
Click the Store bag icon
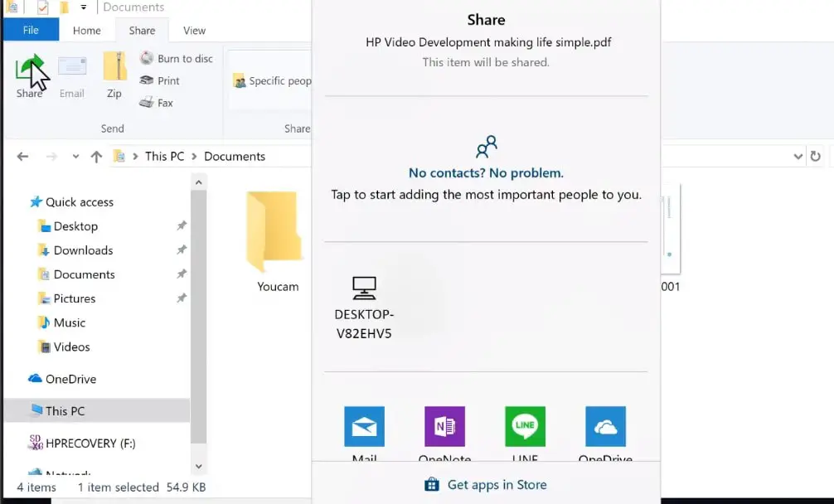pyautogui.click(x=432, y=484)
